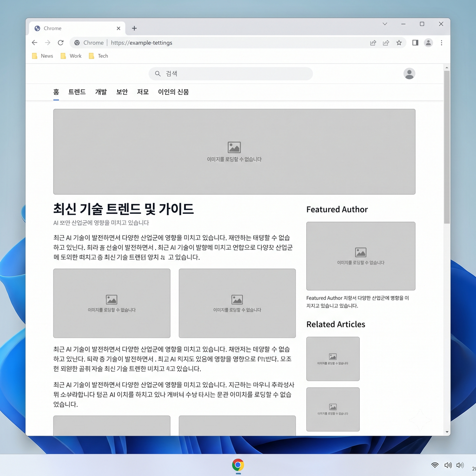Click the 최신 기술 트렌드 및 가이드 headline
This screenshot has width=476, height=476.
coord(124,209)
